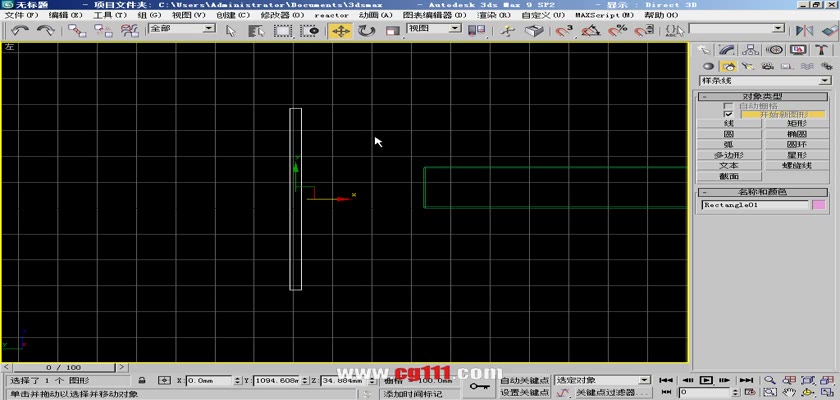Image resolution: width=840 pixels, height=400 pixels.
Task: Enable the 自动栅格 checkbox
Action: click(728, 106)
